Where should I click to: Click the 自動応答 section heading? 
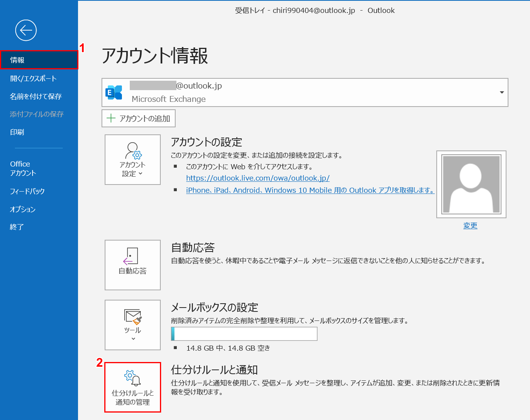click(x=193, y=247)
